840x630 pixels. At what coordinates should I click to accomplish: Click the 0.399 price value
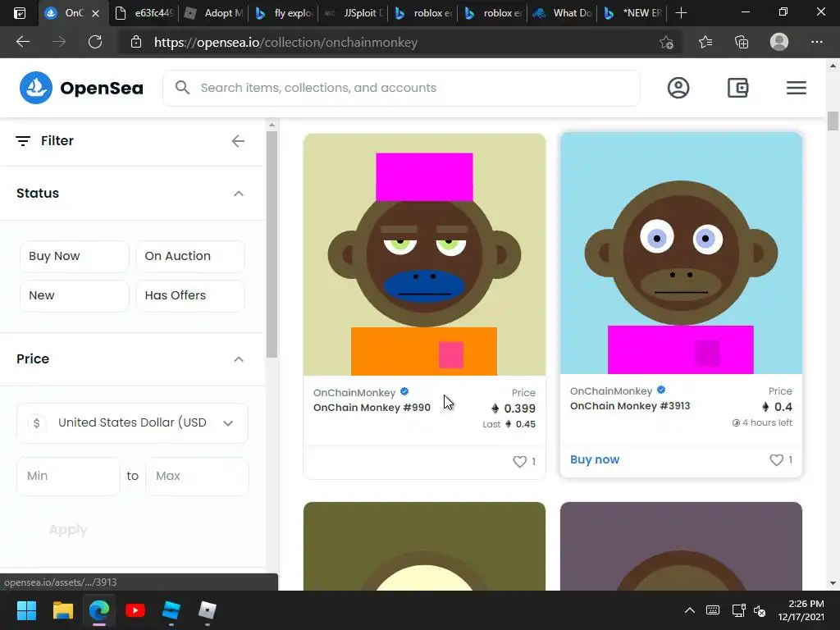[519, 409]
